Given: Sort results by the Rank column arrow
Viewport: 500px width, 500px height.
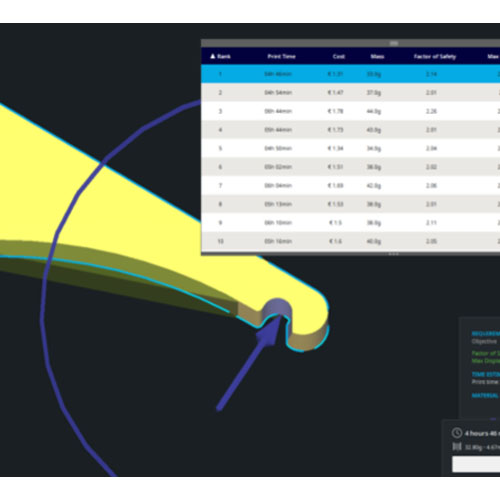Looking at the screenshot, I should click(213, 56).
